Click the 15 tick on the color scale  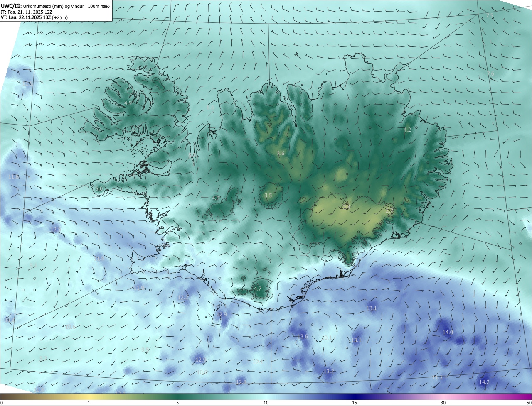355,403
